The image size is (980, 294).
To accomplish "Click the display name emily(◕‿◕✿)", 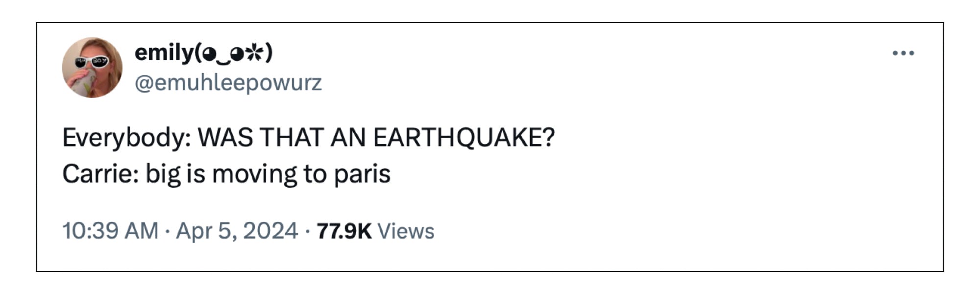I will pos(203,54).
